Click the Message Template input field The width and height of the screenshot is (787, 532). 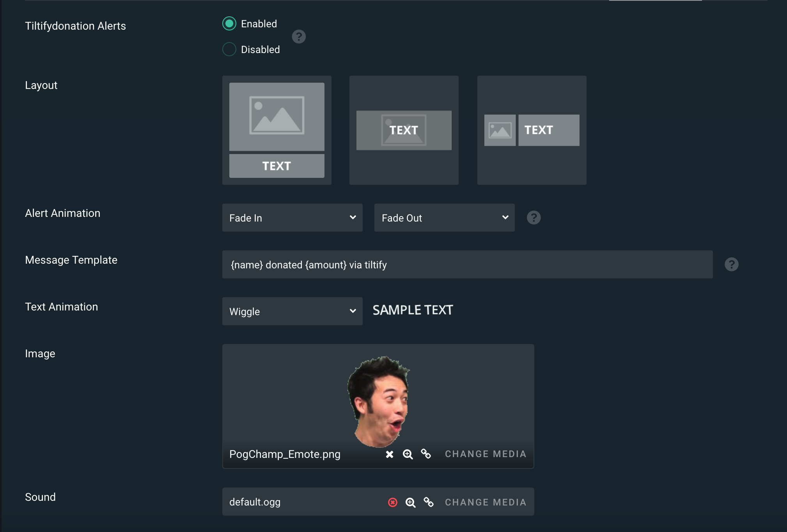[468, 264]
